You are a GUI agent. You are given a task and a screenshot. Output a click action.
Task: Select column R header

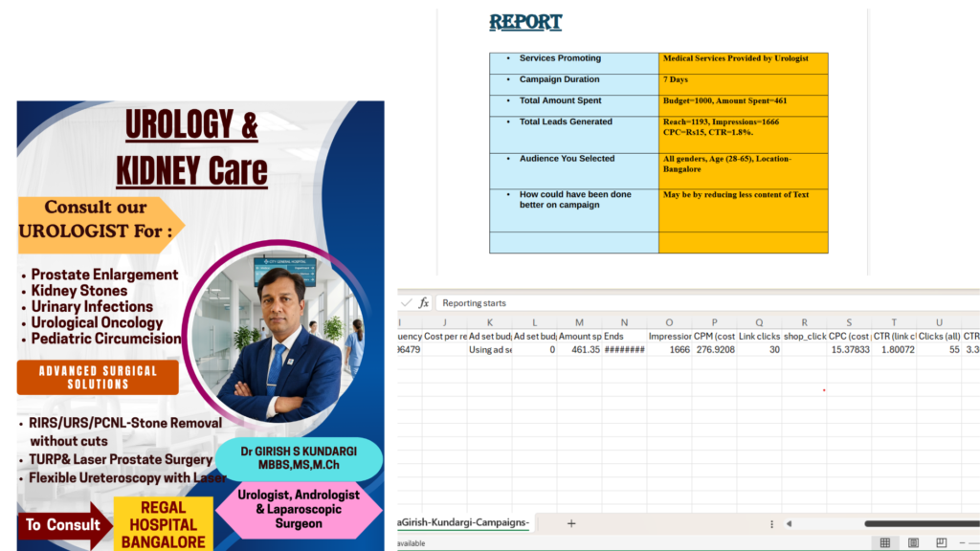[804, 322]
